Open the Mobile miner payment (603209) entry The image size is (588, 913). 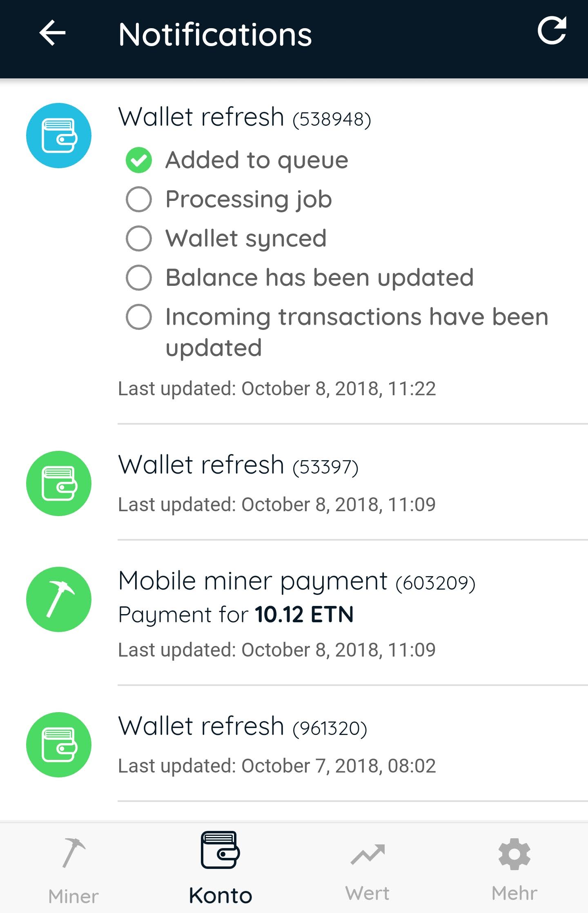click(x=296, y=581)
